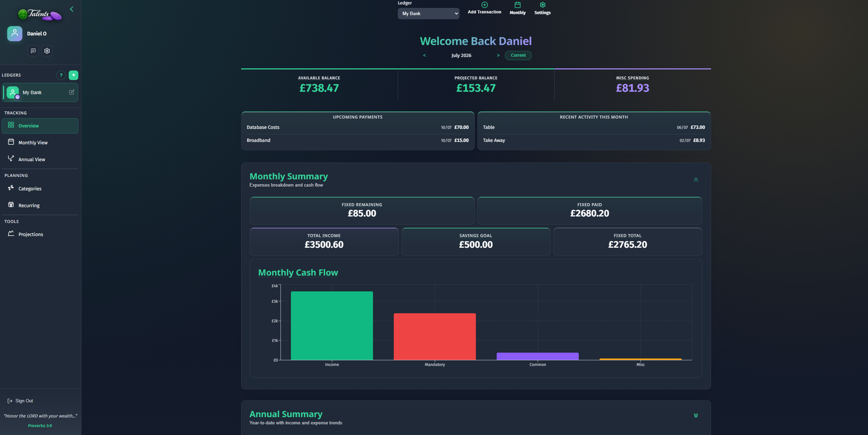This screenshot has width=868, height=435.
Task: Click the Broadband upcoming payment
Action: (x=358, y=140)
